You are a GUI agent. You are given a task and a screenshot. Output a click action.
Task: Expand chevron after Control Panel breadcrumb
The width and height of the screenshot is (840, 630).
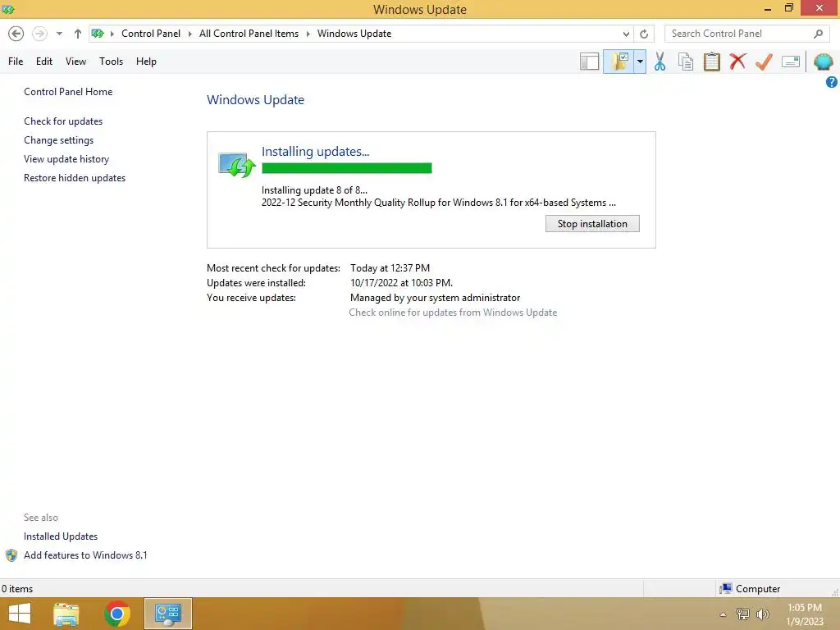[189, 34]
